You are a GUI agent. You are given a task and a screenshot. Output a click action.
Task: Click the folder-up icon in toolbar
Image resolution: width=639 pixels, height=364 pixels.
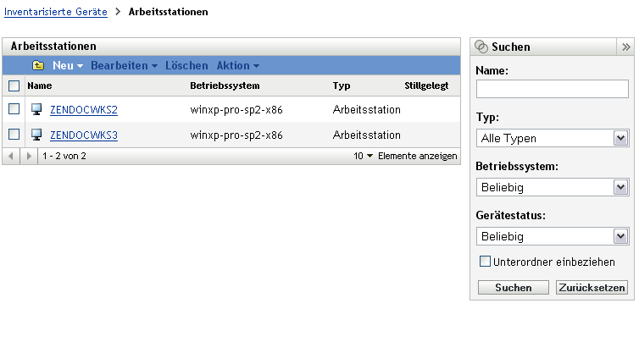[x=38, y=65]
